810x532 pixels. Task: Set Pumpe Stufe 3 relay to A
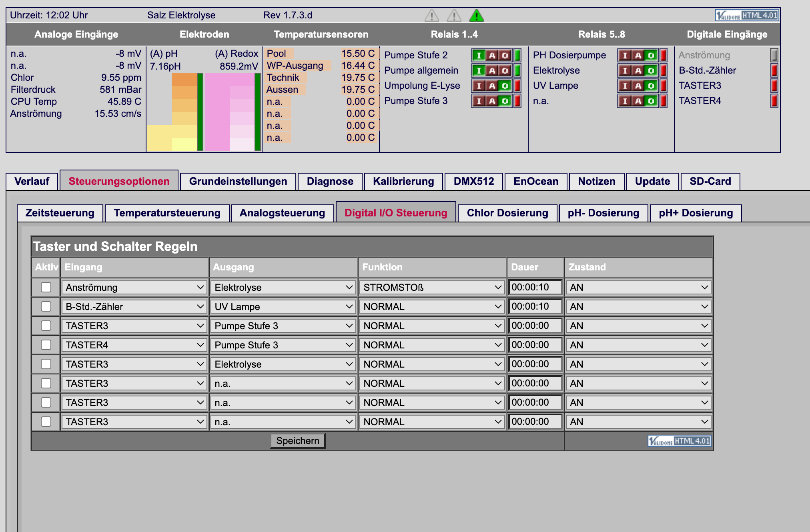click(x=492, y=101)
